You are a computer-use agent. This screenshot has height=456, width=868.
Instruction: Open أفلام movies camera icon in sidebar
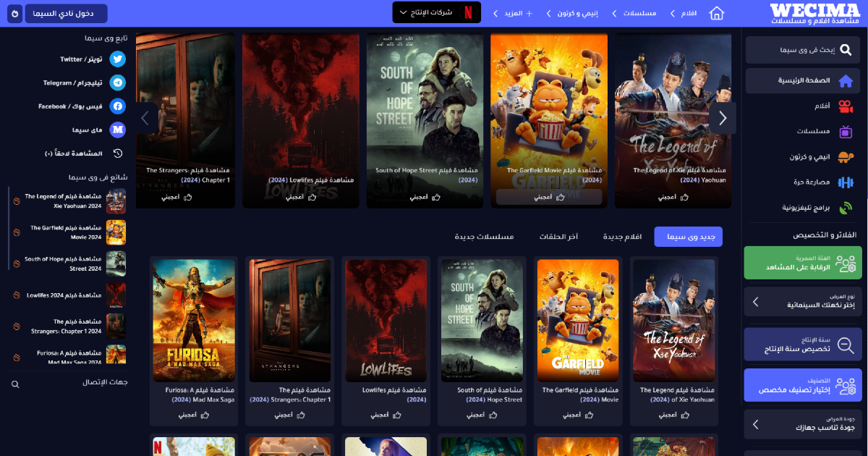[846, 106]
